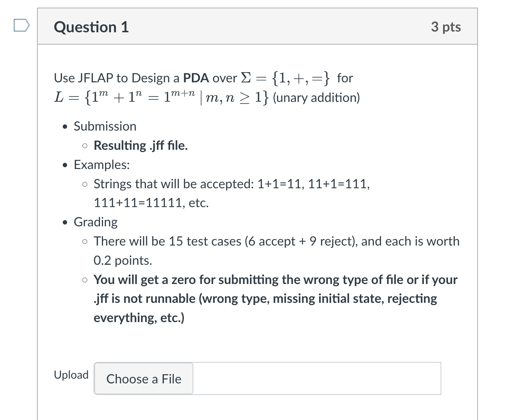The height and width of the screenshot is (420, 520).
Task: Click the 15 test cases description
Action: [276, 241]
